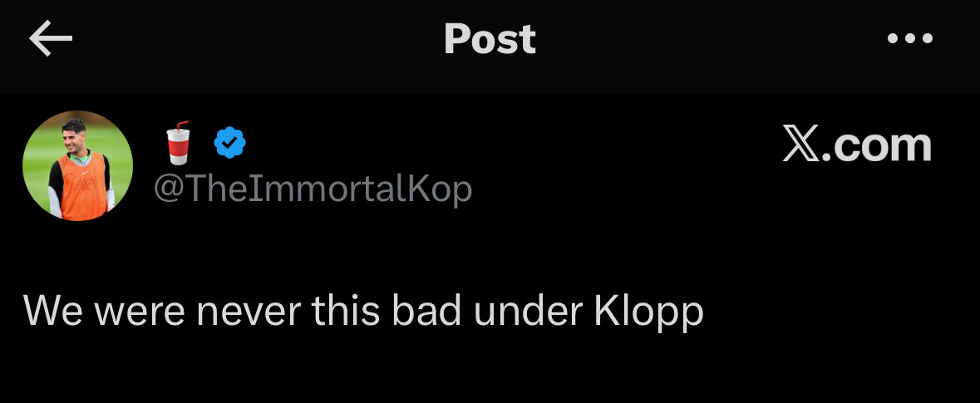980x403 pixels.
Task: Open the @TheImmortalKop profile handle
Action: (313, 189)
